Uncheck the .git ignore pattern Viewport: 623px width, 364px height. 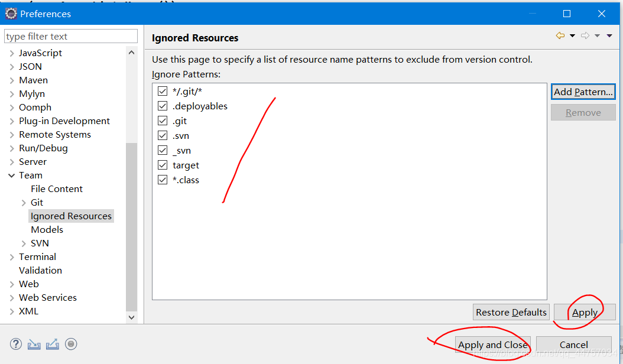[163, 121]
